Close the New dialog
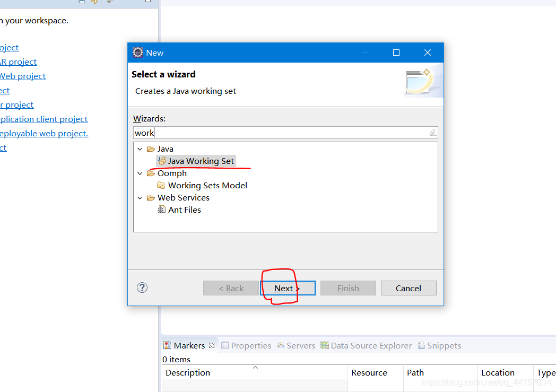 (428, 53)
